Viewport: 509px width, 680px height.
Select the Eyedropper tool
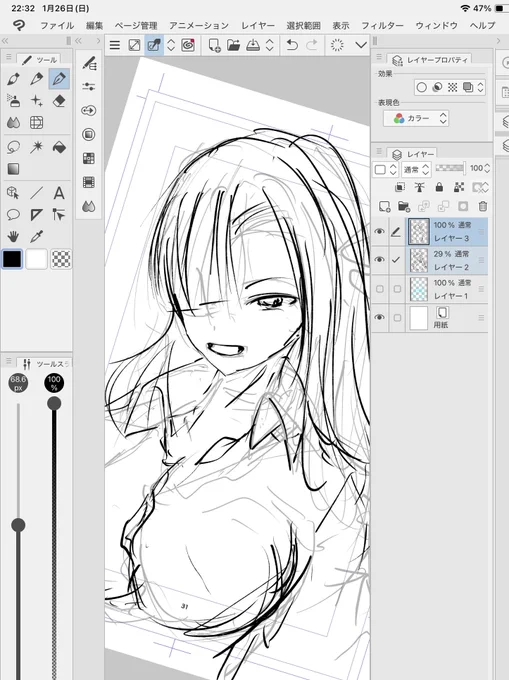pyautogui.click(x=36, y=236)
